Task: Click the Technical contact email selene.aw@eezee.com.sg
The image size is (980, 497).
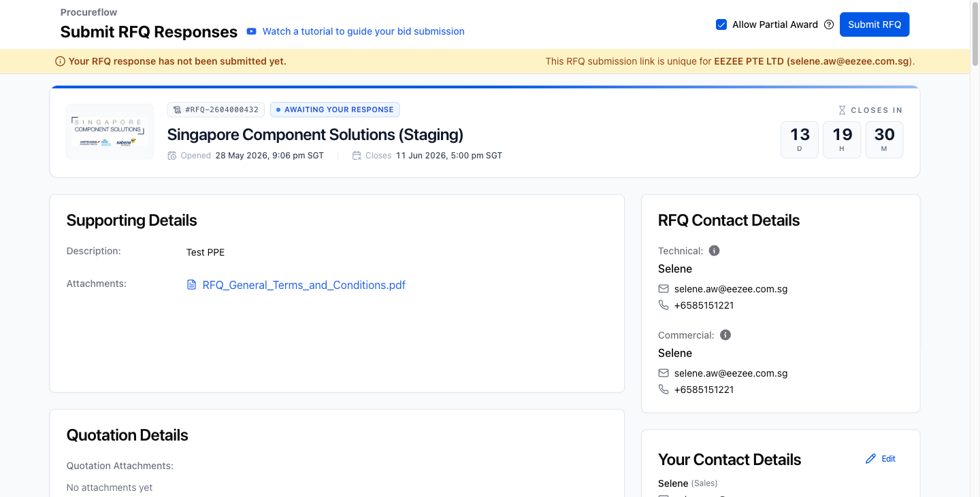Action: (x=731, y=289)
